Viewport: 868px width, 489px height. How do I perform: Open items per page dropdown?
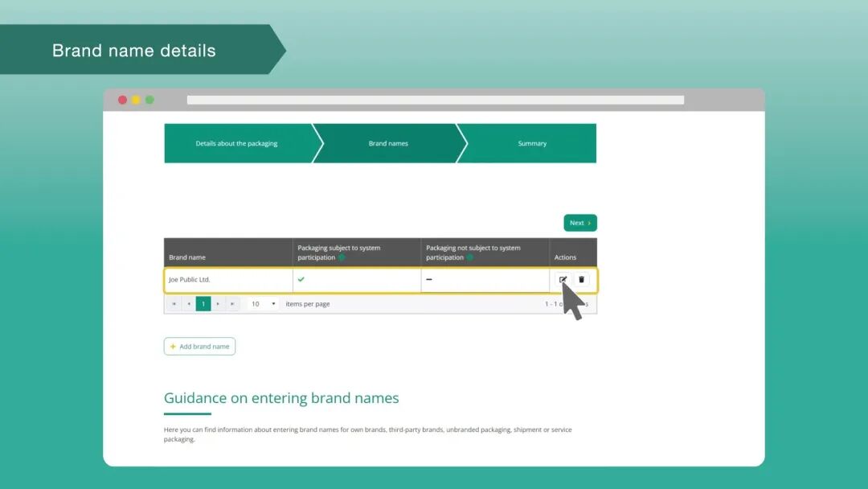click(x=263, y=303)
